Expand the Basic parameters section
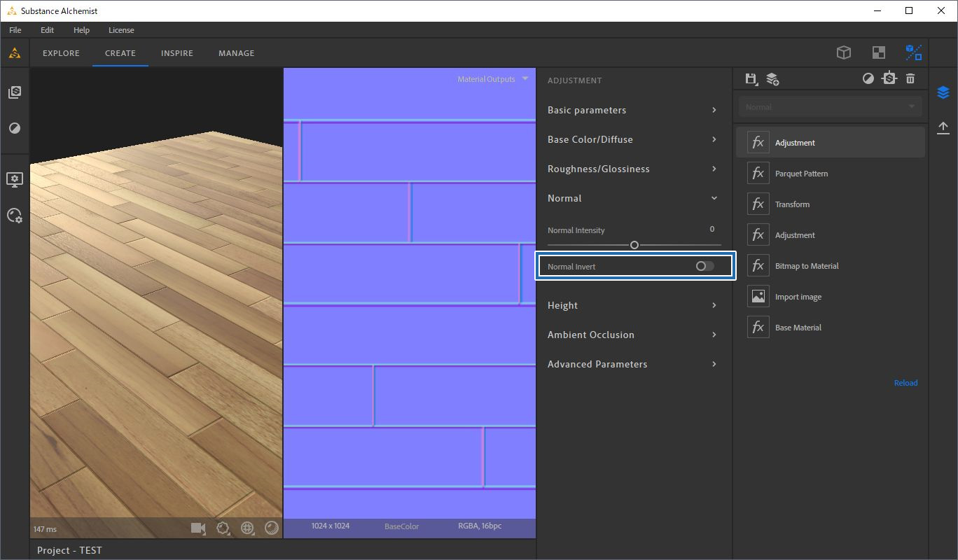Screen dimensions: 958x560 pyautogui.click(x=633, y=110)
